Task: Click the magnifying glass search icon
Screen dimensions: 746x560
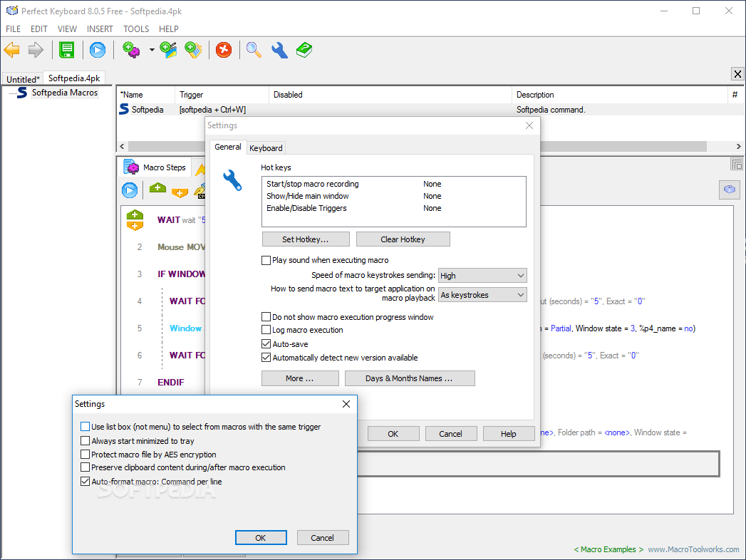Action: pos(254,50)
